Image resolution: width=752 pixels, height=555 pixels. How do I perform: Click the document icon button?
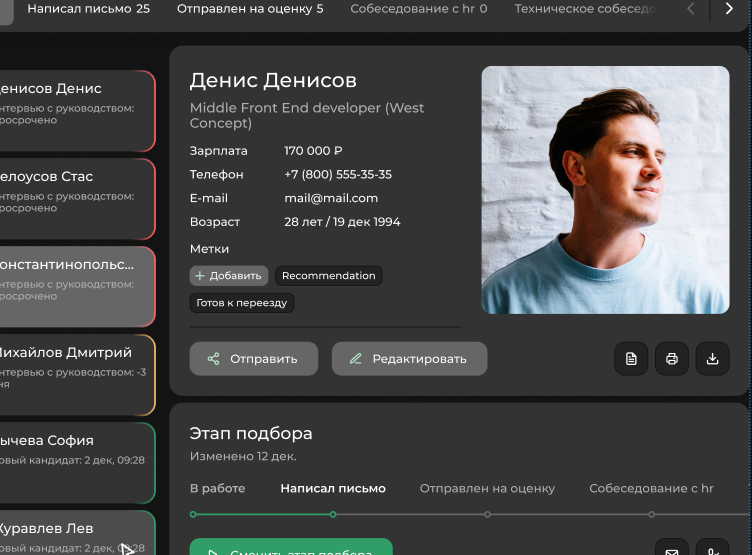(x=631, y=359)
